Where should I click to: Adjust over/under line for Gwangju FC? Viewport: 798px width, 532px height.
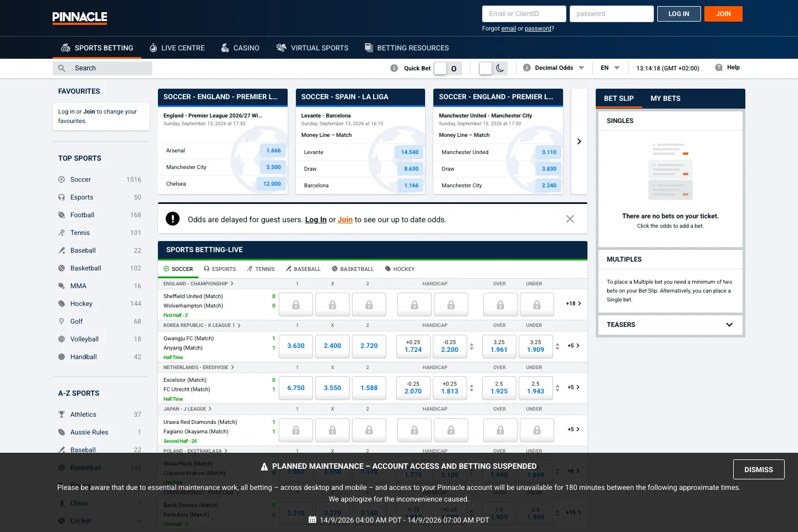(557, 346)
